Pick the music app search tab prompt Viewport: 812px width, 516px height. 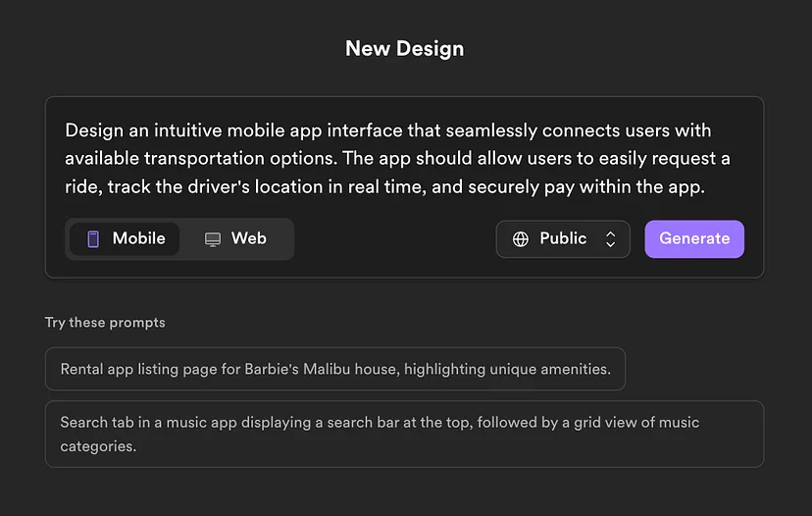404,435
